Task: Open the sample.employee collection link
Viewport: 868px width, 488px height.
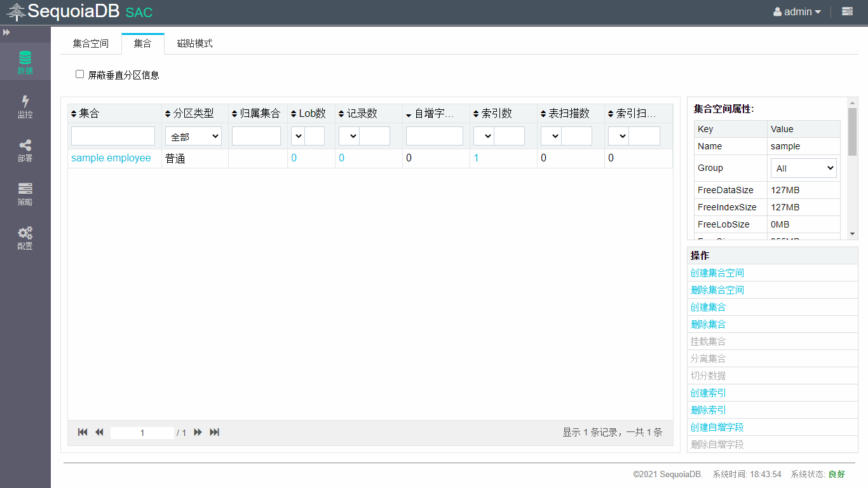Action: [111, 158]
